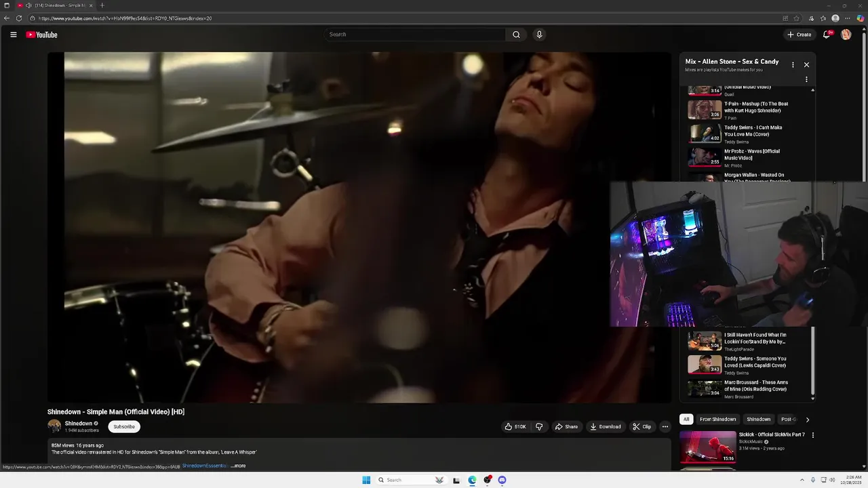
Task: Open the OBS taskbar icon
Action: tap(487, 480)
